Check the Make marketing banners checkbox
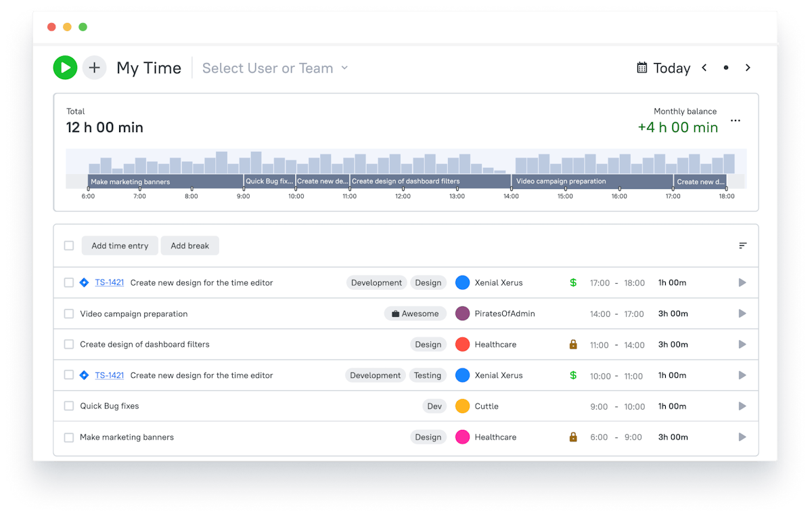This screenshot has height=516, width=812. (69, 437)
